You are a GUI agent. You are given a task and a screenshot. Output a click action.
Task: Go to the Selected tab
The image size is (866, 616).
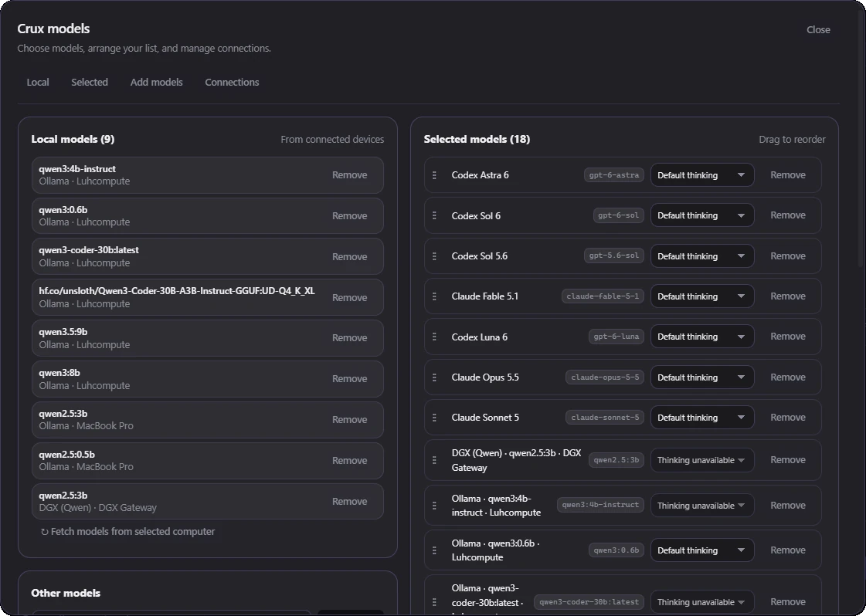pyautogui.click(x=90, y=83)
